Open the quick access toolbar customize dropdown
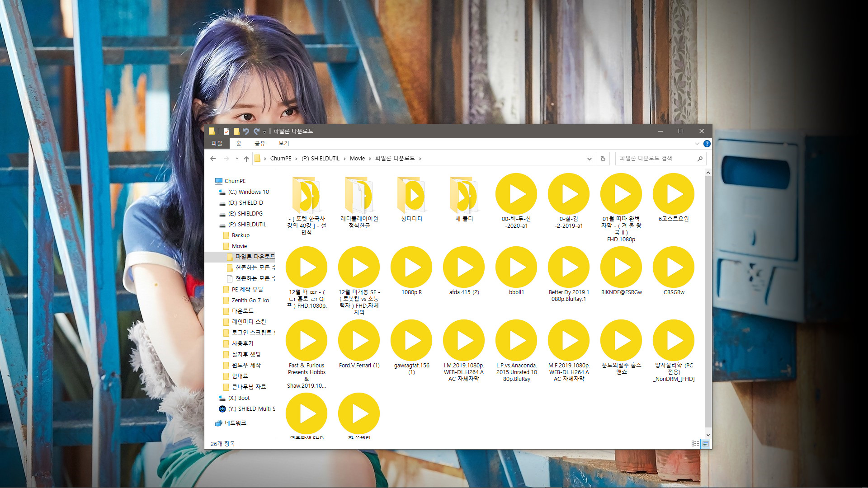The width and height of the screenshot is (868, 488). (264, 132)
